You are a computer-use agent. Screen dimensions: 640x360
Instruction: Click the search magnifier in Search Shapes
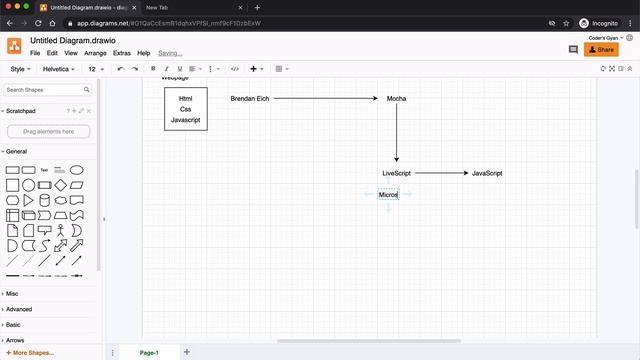point(87,89)
